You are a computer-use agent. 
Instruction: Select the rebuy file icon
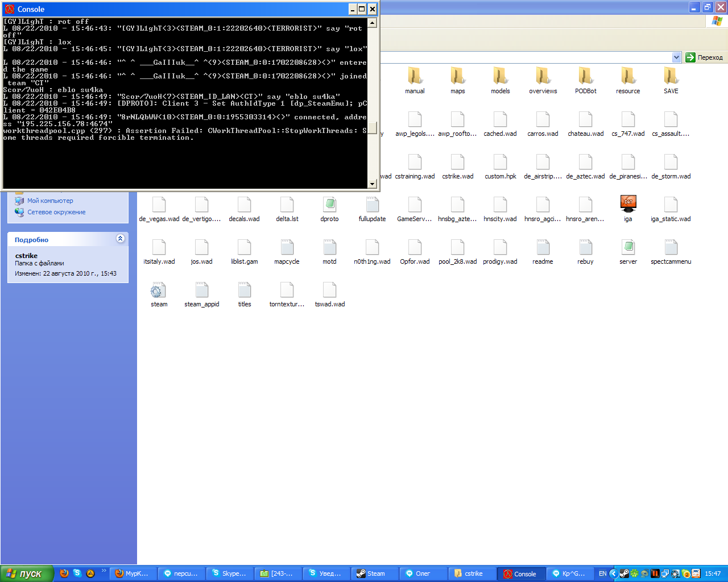click(585, 247)
